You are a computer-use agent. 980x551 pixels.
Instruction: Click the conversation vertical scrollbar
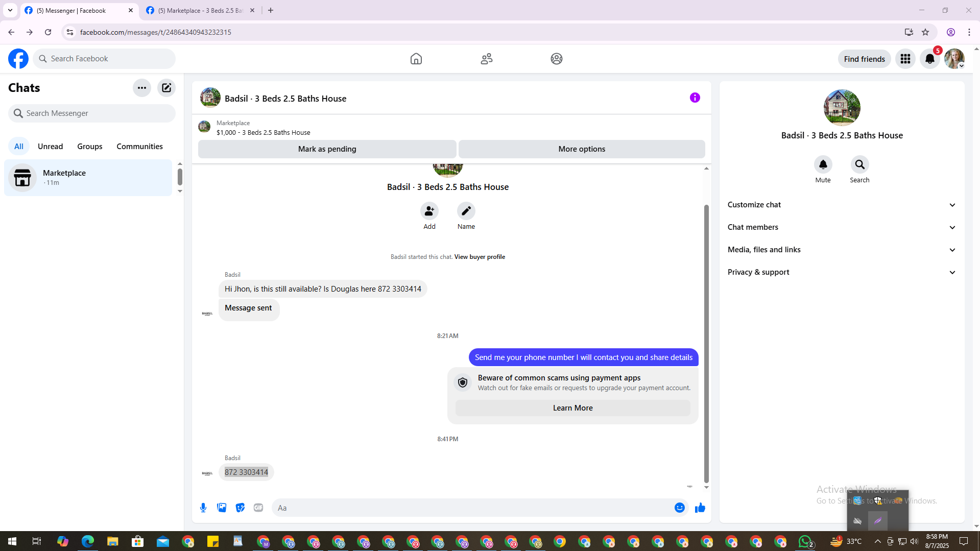click(x=707, y=343)
